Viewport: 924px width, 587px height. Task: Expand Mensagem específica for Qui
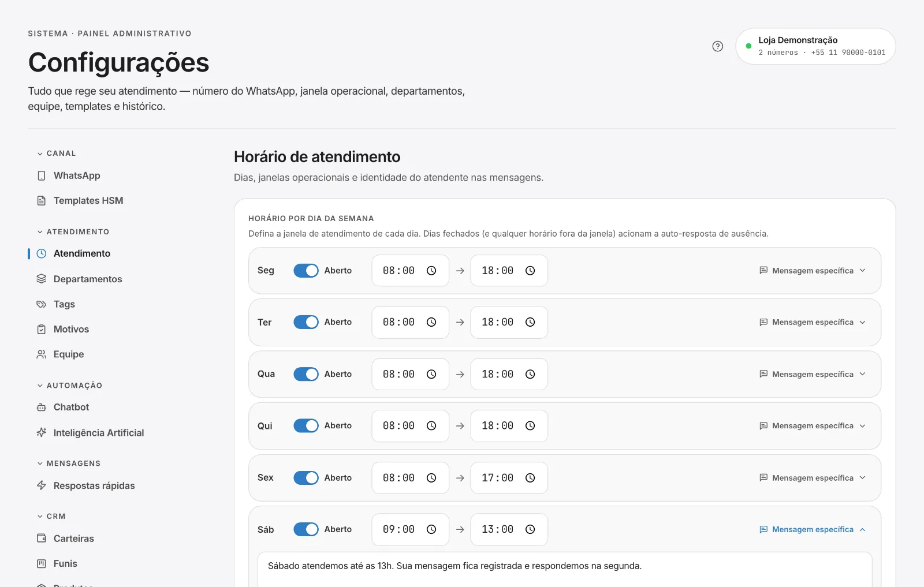813,426
